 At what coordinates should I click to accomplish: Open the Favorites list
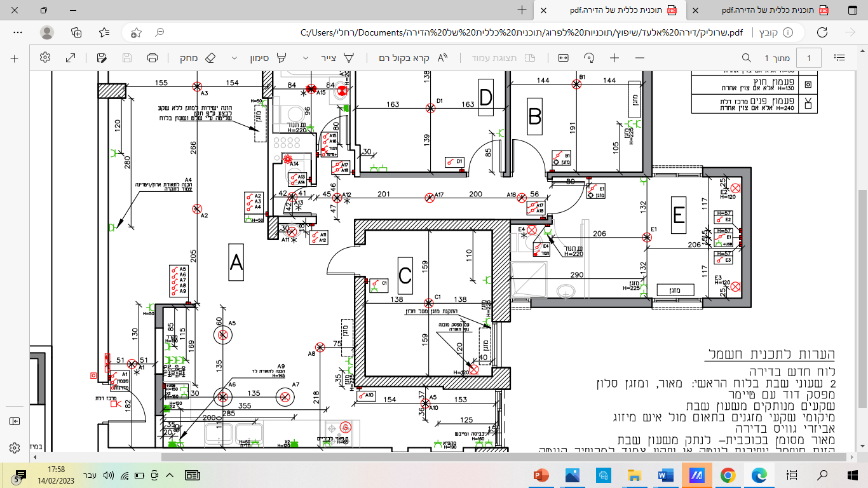coord(105,32)
